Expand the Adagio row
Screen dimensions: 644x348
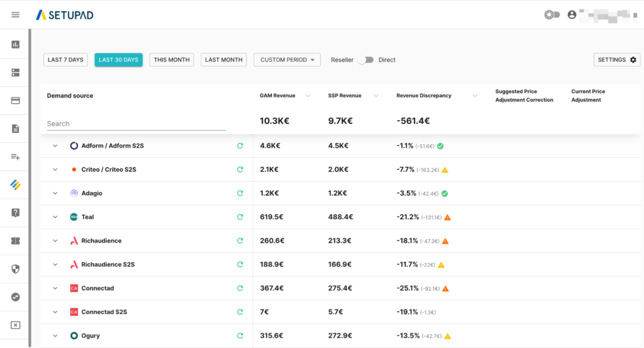[55, 193]
